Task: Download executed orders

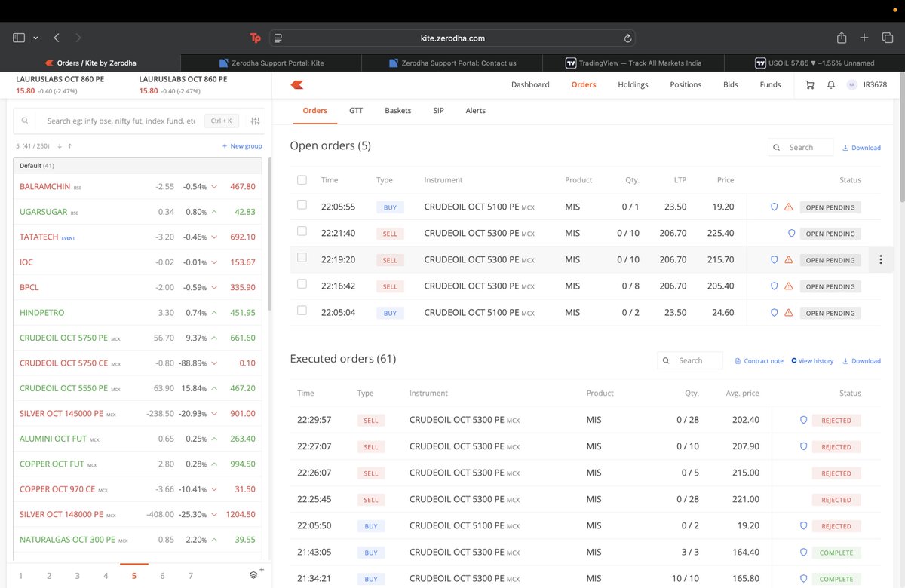Action: [861, 361]
